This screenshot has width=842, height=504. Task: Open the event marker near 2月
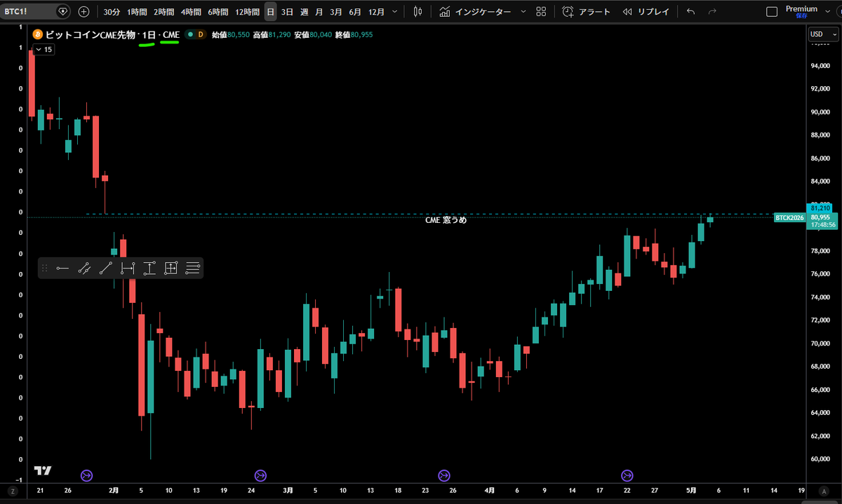(x=87, y=475)
